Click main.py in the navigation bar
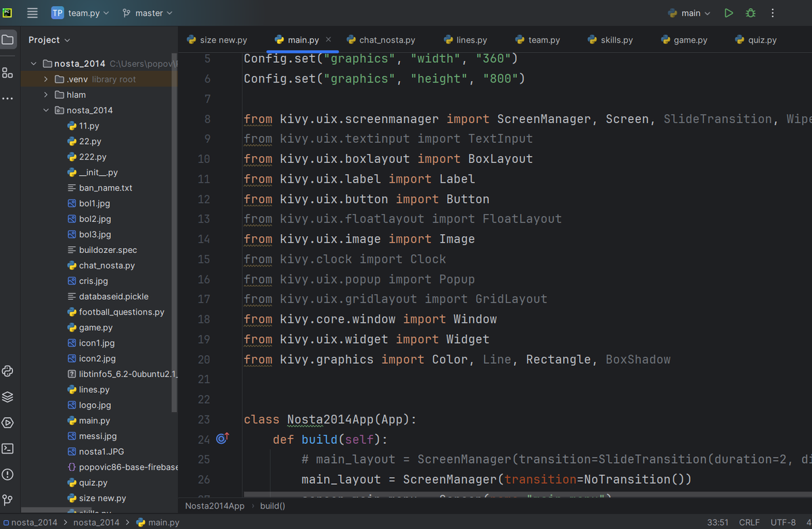Image resolution: width=812 pixels, height=529 pixels. 158,522
